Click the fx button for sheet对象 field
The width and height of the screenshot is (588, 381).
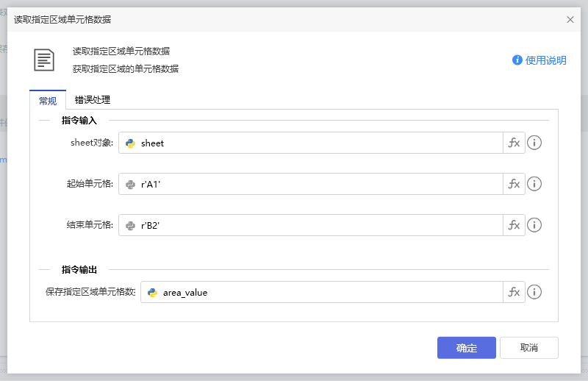coord(514,143)
